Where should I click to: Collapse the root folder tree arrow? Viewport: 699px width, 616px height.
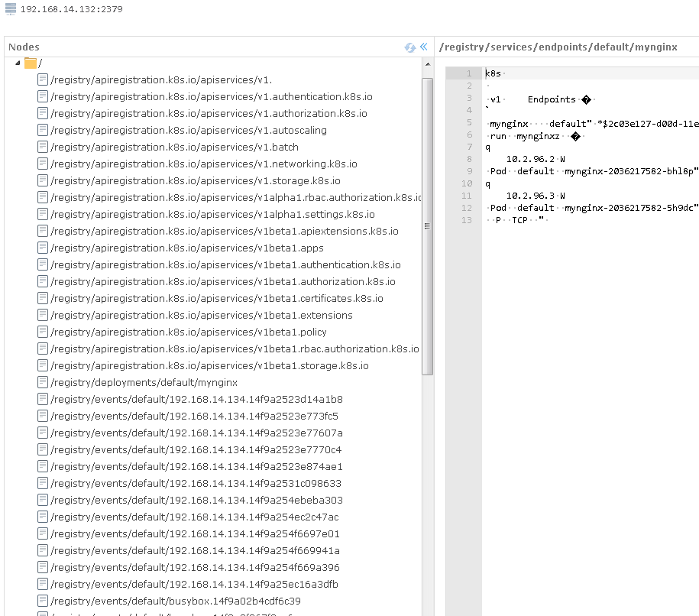point(18,63)
